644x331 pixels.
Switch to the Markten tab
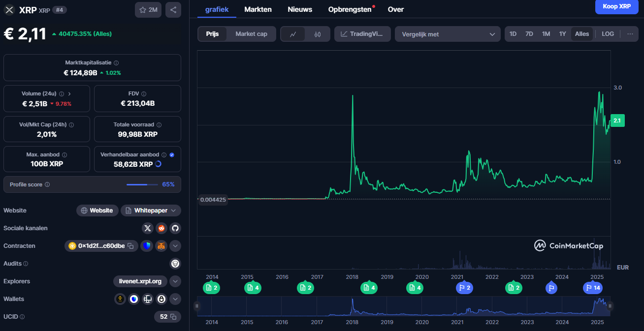[258, 9]
